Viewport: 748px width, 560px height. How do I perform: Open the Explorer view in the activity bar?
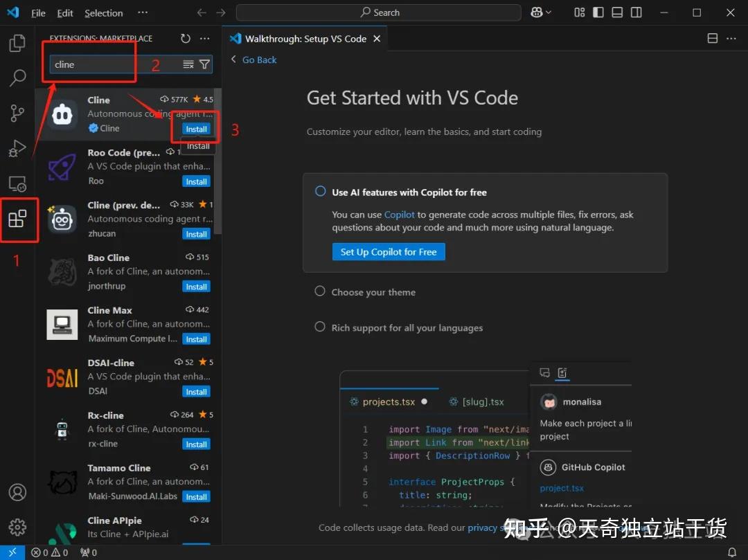[x=17, y=43]
